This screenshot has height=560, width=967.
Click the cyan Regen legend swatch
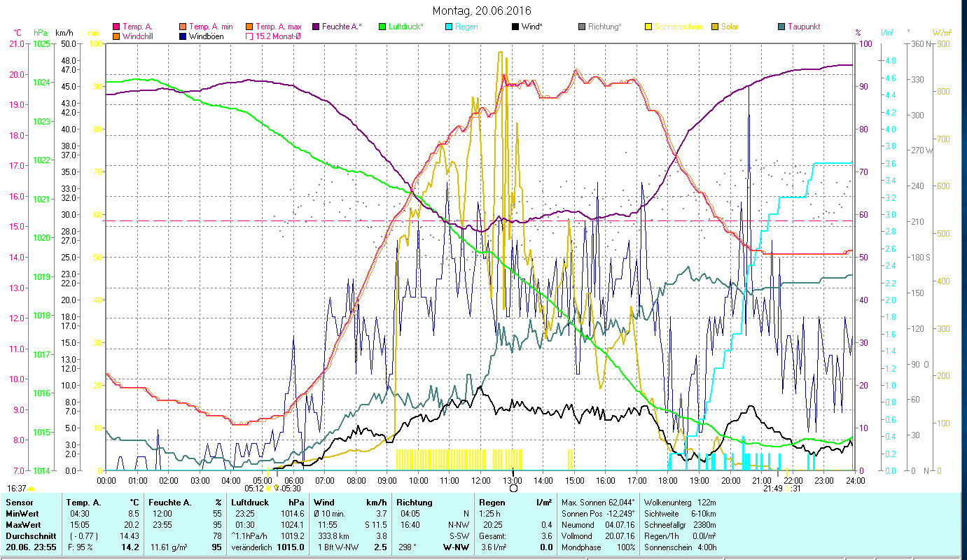coord(450,27)
